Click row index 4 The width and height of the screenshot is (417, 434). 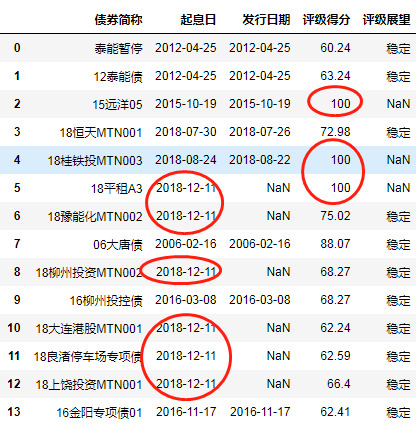(x=17, y=160)
